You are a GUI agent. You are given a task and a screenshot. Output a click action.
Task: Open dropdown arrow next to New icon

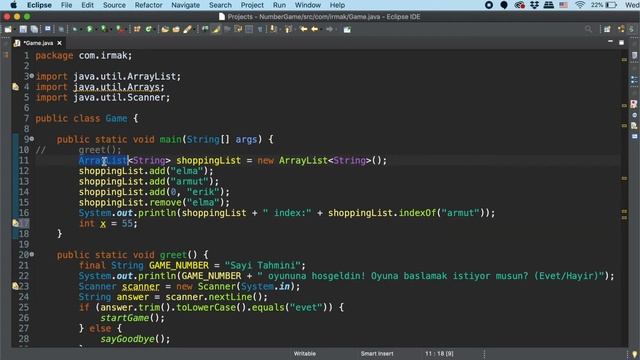15,29
